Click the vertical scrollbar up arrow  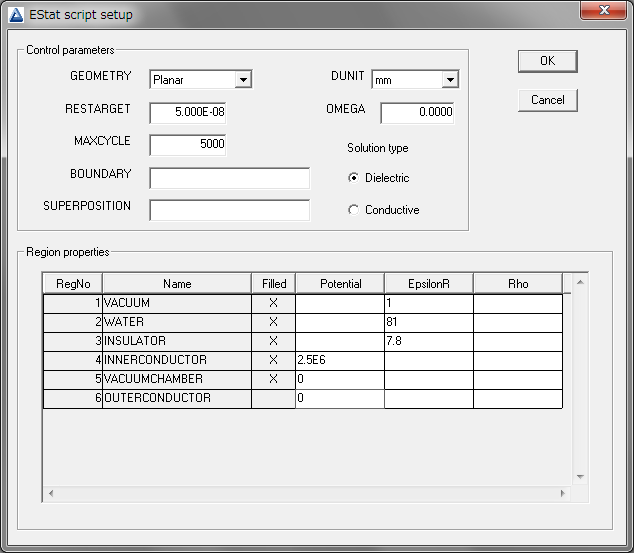[x=579, y=282]
